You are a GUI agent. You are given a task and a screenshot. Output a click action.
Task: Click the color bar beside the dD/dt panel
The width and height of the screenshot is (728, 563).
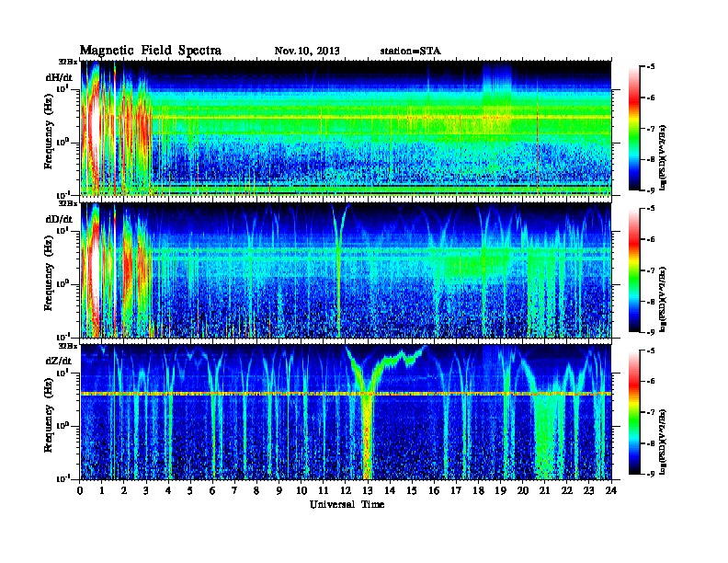pos(634,270)
